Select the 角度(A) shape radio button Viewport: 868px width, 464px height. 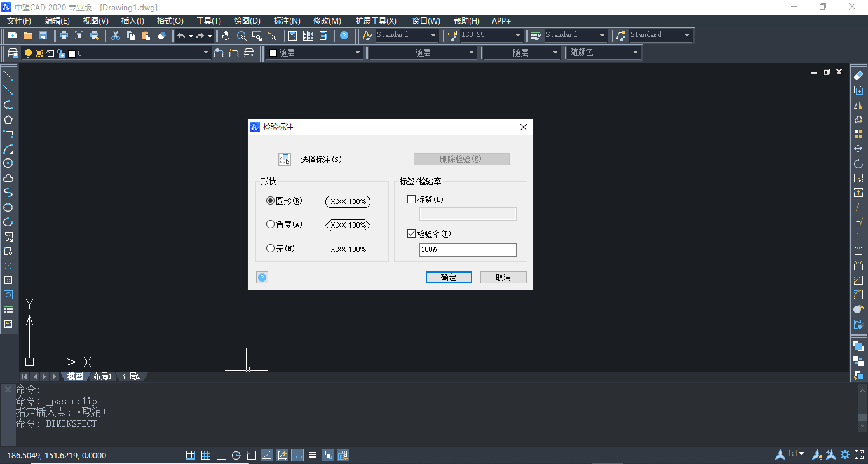click(270, 224)
